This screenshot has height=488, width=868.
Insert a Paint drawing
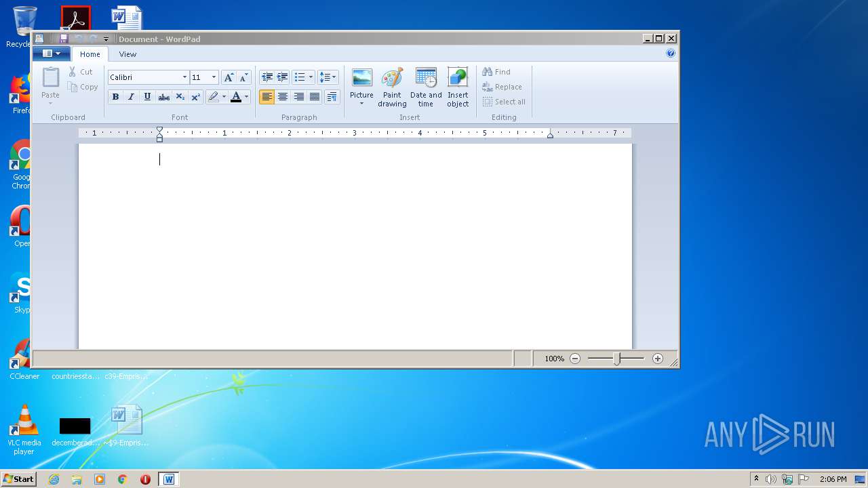click(392, 87)
